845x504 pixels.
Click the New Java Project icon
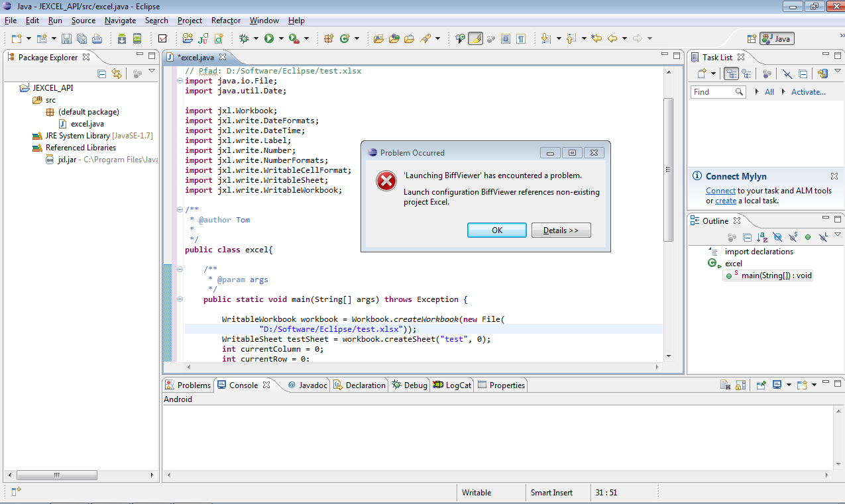[x=188, y=38]
